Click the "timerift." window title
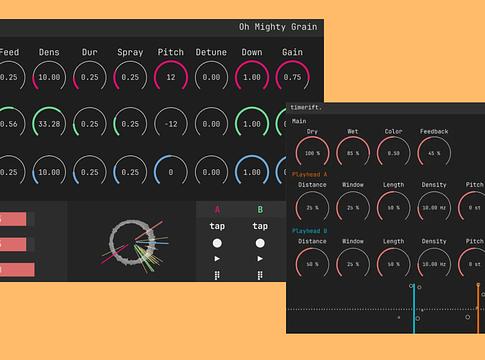485x360 pixels. pos(306,107)
